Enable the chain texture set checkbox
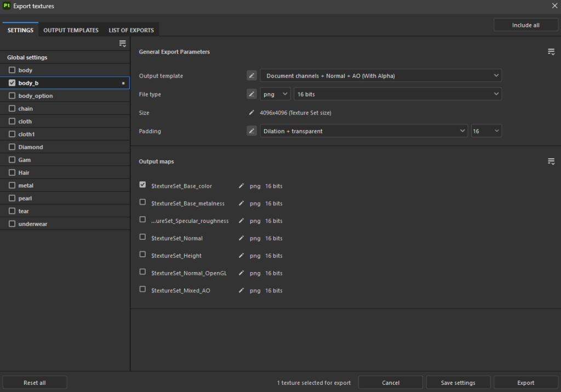This screenshot has height=392, width=561. coord(12,108)
